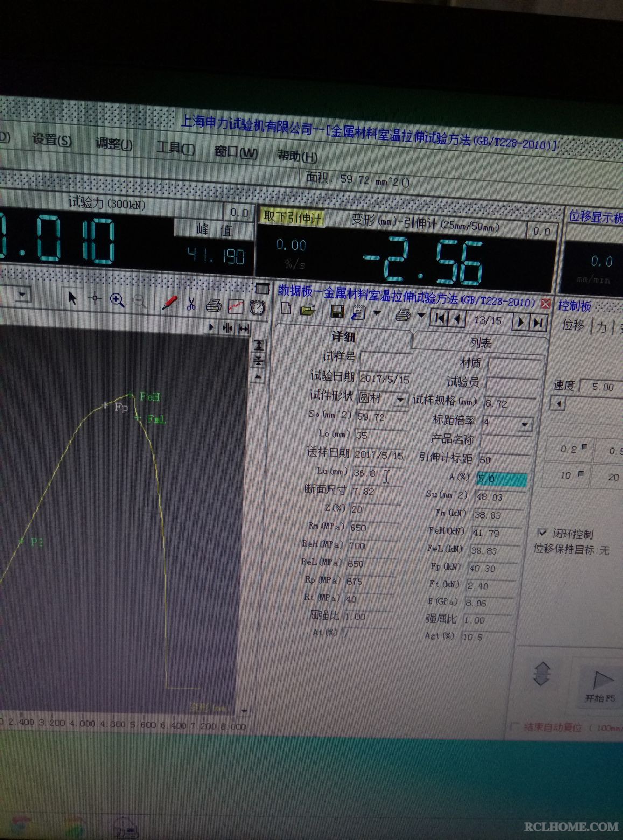623x840 pixels.
Task: Click the 试样号 input field
Action: click(x=386, y=358)
